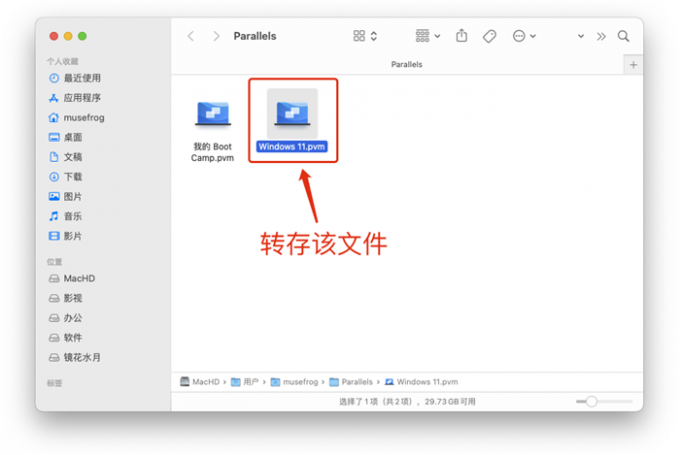The image size is (680, 455).
Task: Open 镜花水月 volume in sidebar
Action: (x=82, y=357)
